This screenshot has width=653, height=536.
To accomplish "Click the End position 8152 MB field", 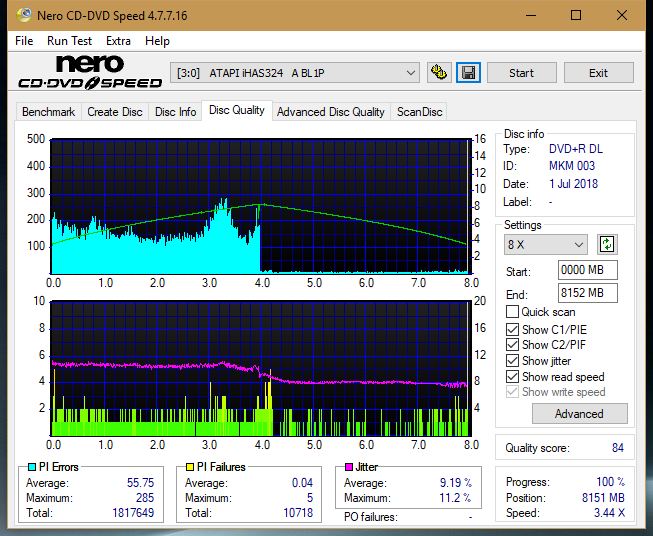I will pyautogui.click(x=587, y=293).
